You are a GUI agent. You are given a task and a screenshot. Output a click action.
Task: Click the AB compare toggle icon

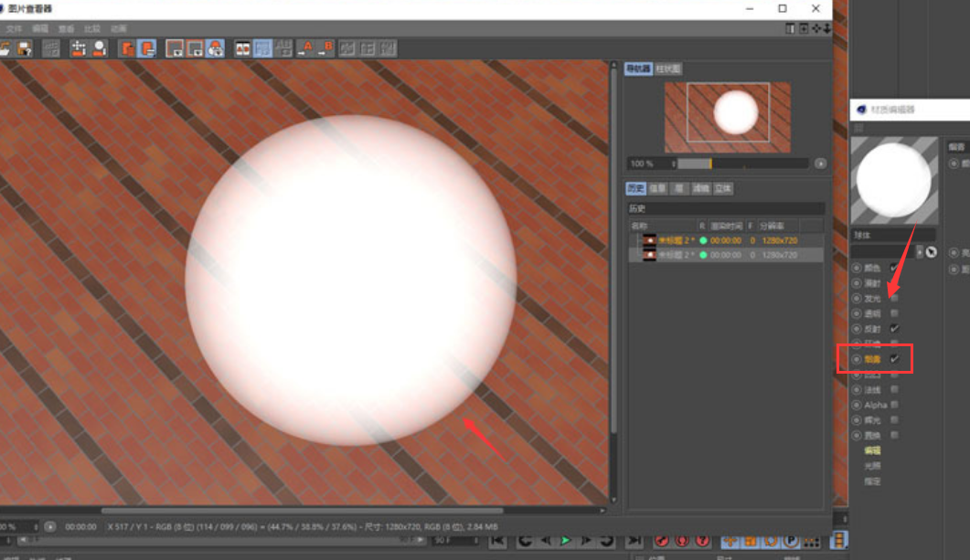coord(243,48)
